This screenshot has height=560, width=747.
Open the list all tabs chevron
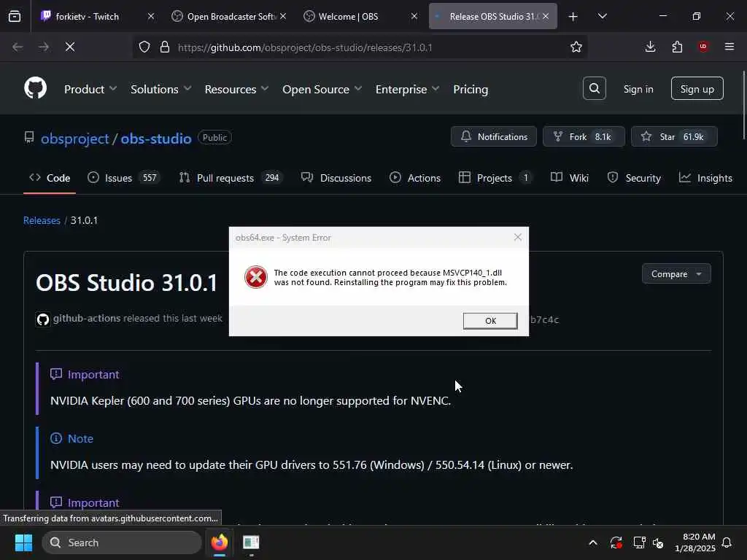click(x=602, y=16)
